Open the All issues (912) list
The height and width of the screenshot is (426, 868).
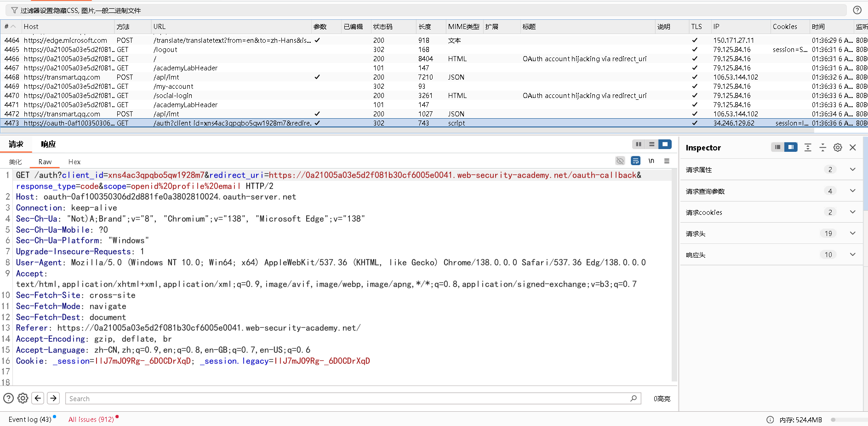[x=91, y=419]
